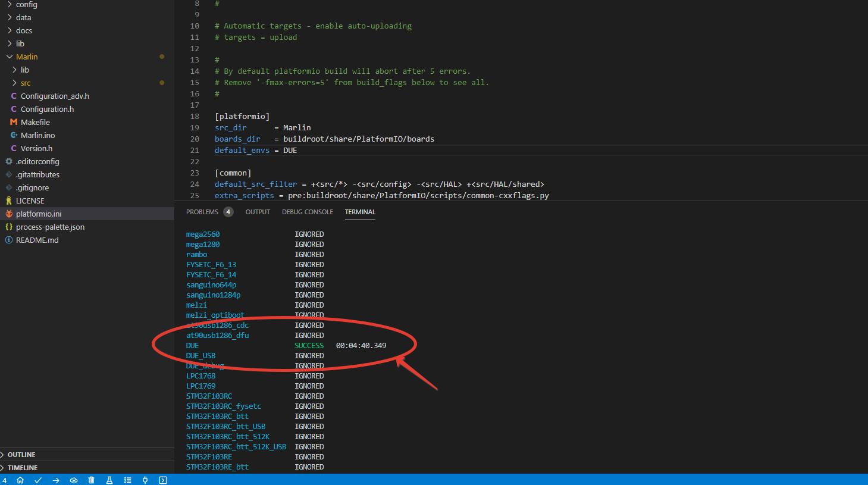Viewport: 868px width, 485px height.
Task: Open the Makefile in the file tree
Action: tap(35, 122)
